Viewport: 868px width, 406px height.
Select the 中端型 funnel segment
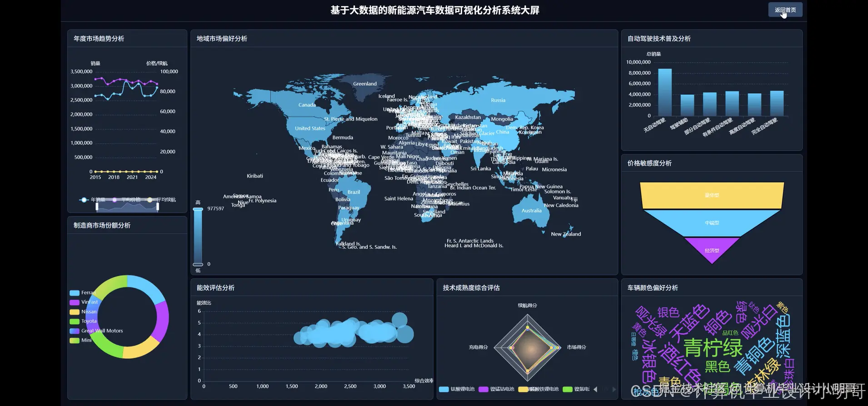[712, 223]
